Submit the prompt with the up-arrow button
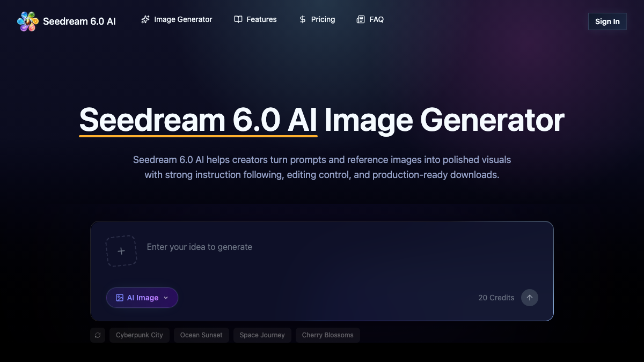644x362 pixels. point(530,298)
